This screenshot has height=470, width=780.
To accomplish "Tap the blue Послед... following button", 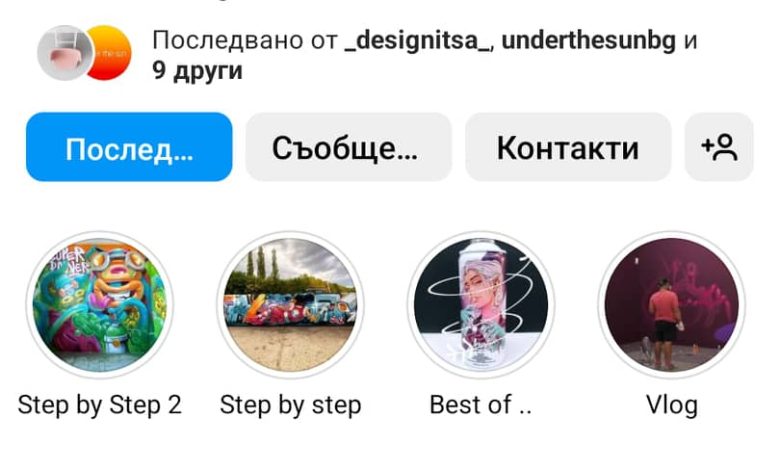I will (129, 147).
